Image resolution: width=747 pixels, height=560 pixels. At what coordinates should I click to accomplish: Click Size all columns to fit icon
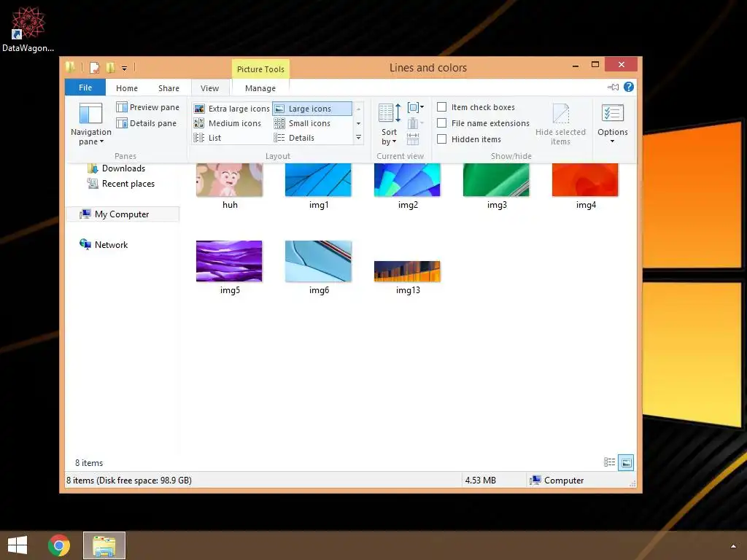click(413, 139)
